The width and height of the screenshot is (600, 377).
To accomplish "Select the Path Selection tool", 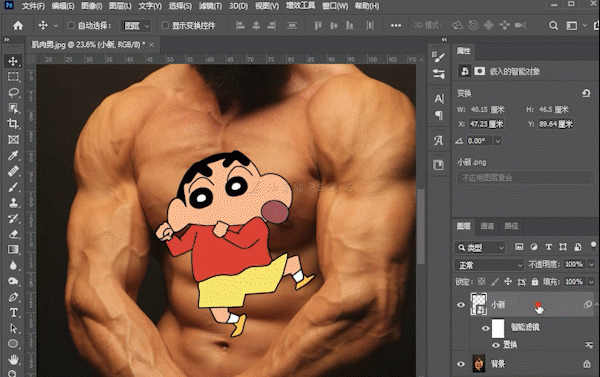I will [13, 328].
